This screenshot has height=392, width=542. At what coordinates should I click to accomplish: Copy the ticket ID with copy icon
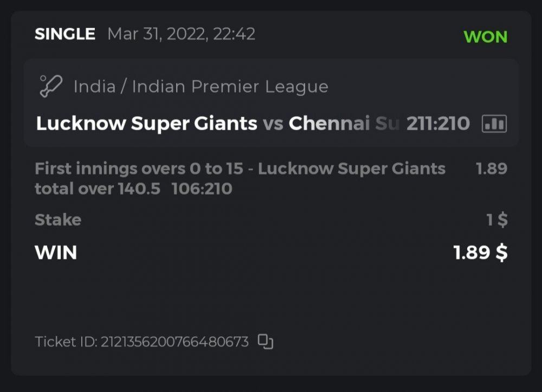(265, 342)
